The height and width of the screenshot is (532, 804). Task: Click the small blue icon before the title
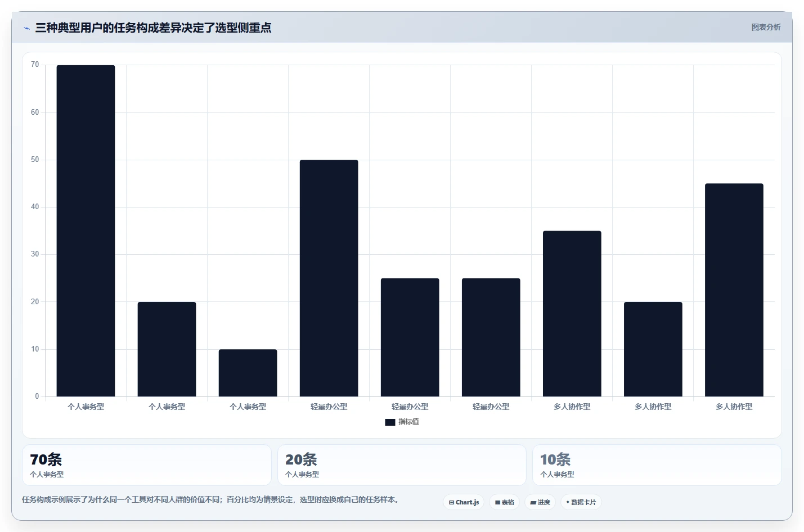coord(27,28)
